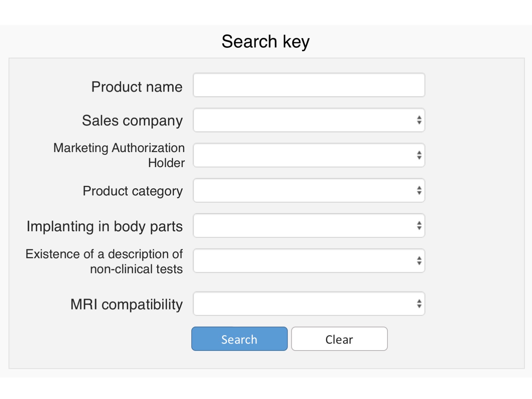The image size is (532, 399).
Task: Click the non-clinical tests dropdown arrow icon
Action: [419, 261]
